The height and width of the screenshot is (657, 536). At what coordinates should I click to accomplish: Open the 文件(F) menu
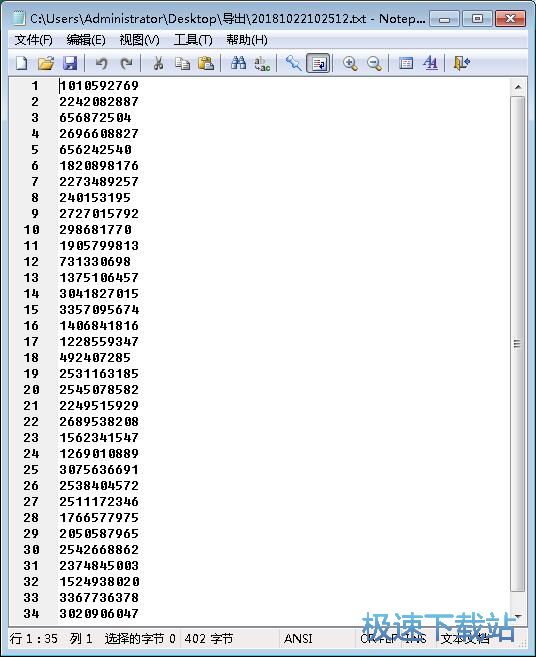(x=34, y=40)
